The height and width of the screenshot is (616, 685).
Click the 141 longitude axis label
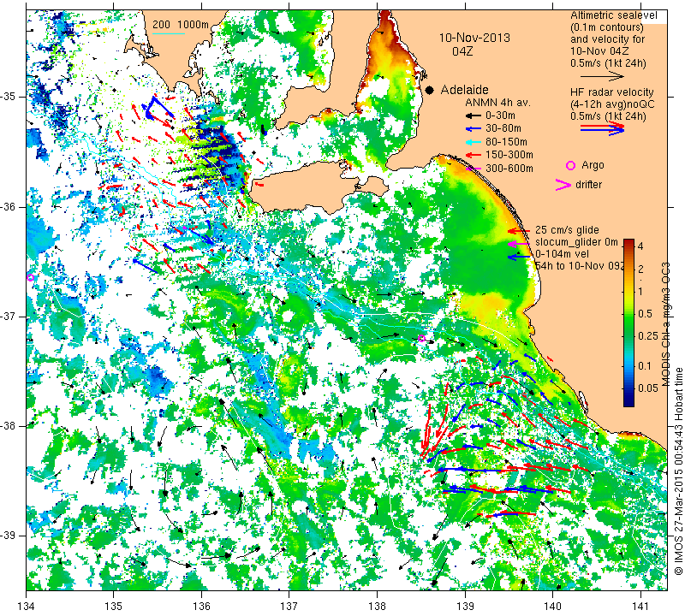click(640, 606)
